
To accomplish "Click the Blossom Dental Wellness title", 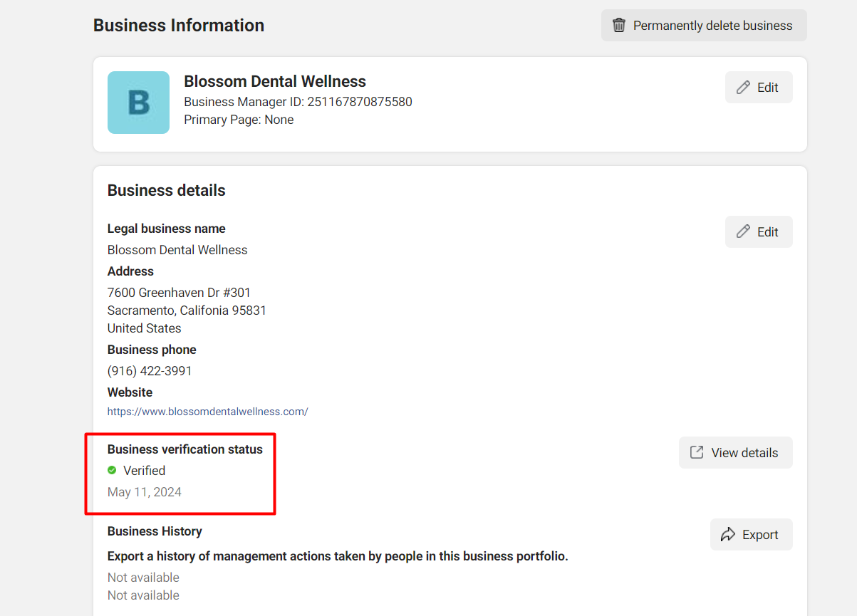I will [275, 81].
